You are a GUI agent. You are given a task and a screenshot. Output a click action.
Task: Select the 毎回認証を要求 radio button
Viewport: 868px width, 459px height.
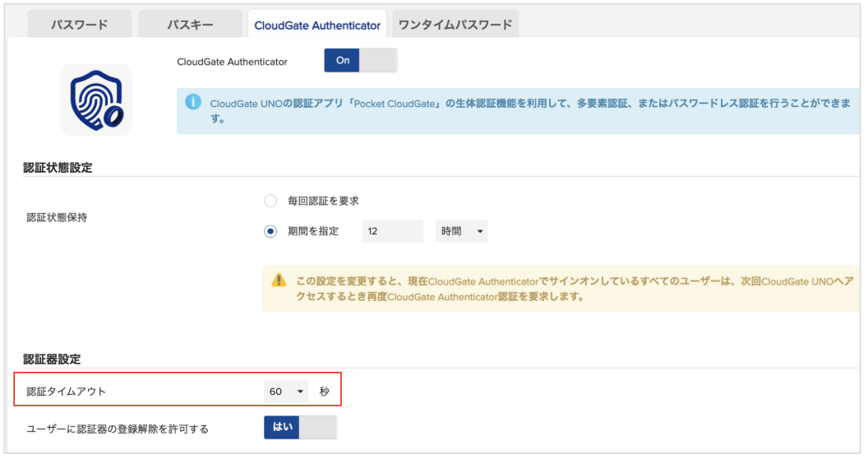pos(270,201)
